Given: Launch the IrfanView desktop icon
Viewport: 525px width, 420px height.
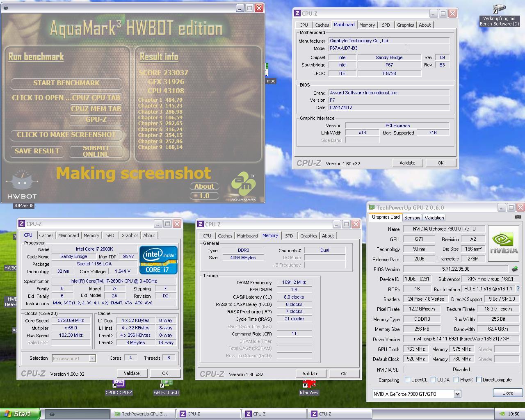Looking at the screenshot, I should [x=309, y=387].
